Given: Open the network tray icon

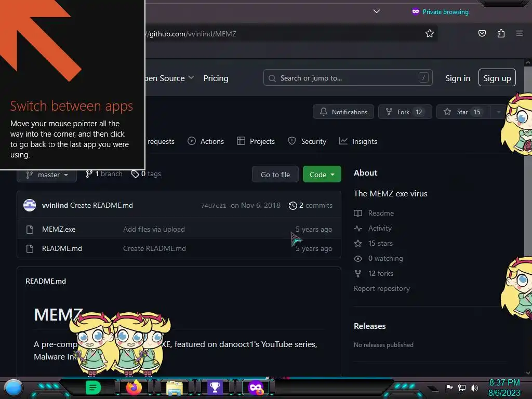Looking at the screenshot, I should (462, 388).
